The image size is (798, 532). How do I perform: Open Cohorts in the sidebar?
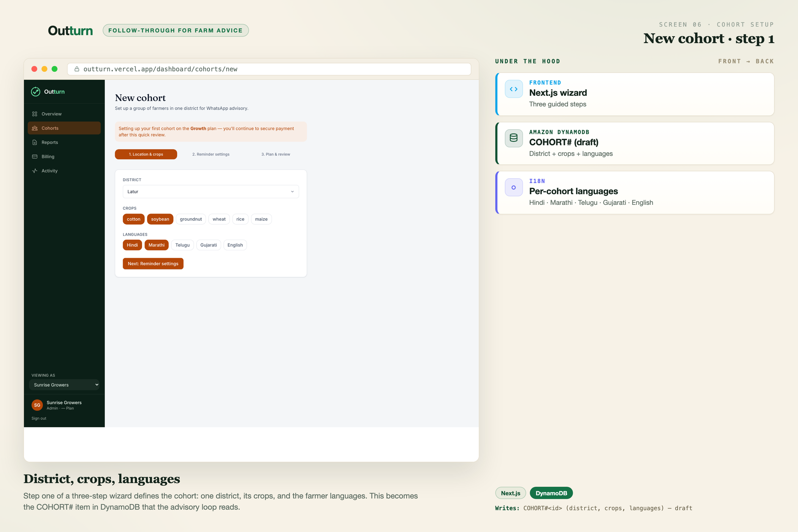[64, 128]
